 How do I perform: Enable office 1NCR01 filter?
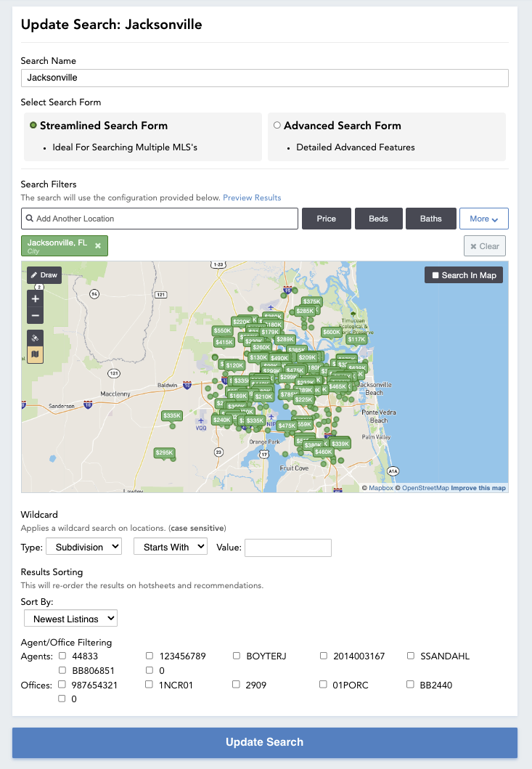pos(149,684)
